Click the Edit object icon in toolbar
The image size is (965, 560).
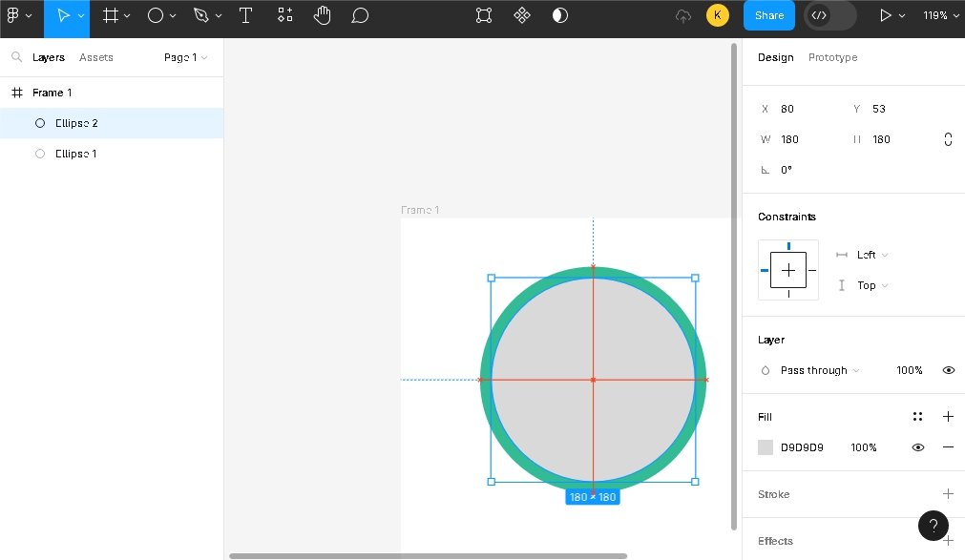click(x=484, y=15)
